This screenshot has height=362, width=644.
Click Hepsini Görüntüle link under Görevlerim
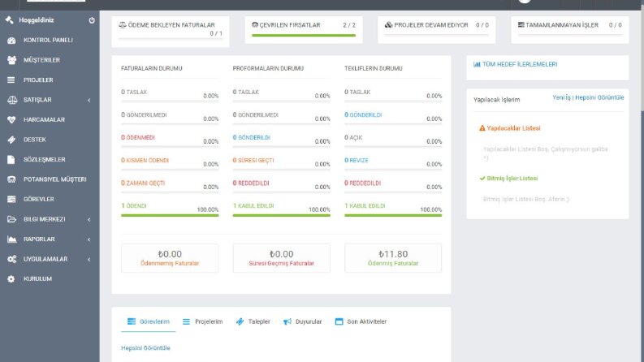point(145,348)
